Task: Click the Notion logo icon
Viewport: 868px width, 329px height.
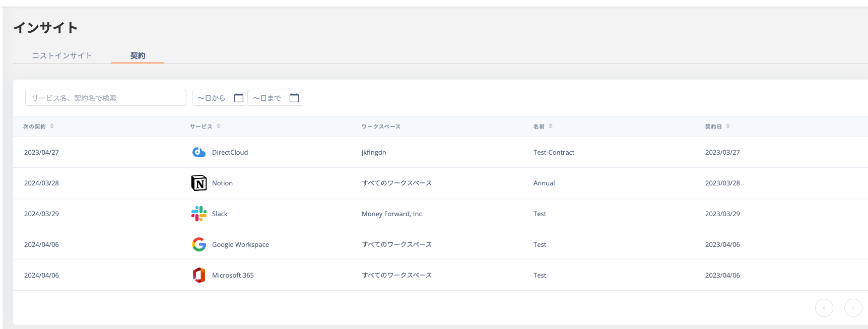Action: click(x=199, y=183)
